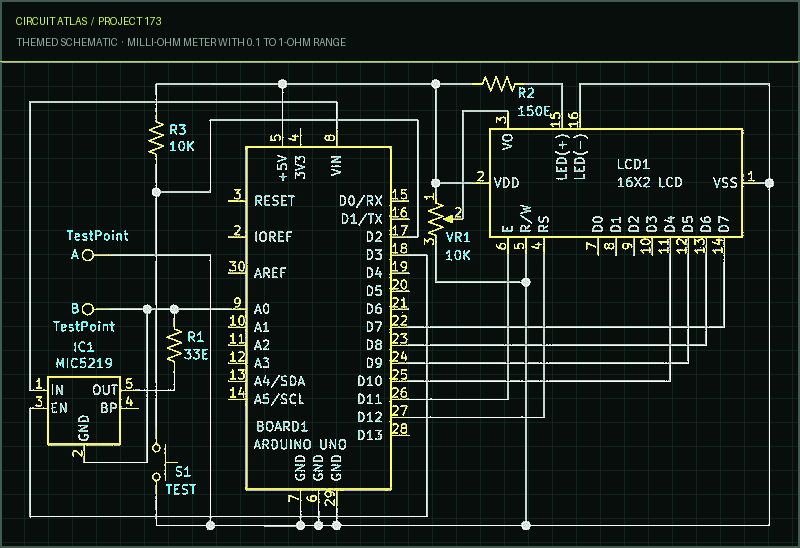Click the LCD 'VO' pin label
Viewport: 800px width, 548px height.
507,142
